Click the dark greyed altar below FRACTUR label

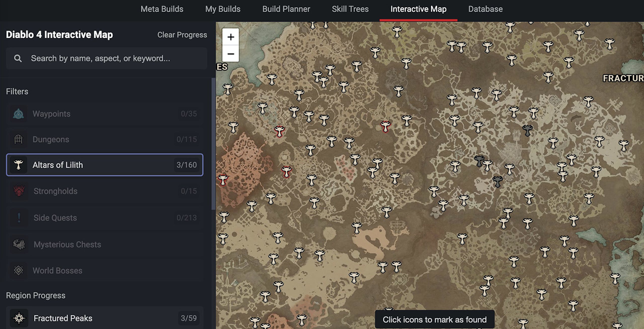tap(528, 130)
